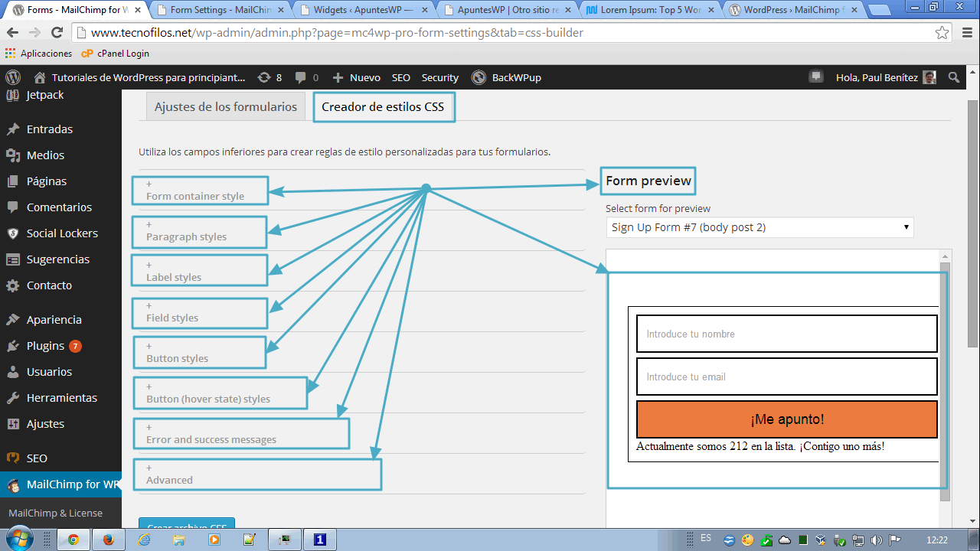Bookmark the page with the star icon
Viewport: 980px width, 551px height.
tap(942, 33)
